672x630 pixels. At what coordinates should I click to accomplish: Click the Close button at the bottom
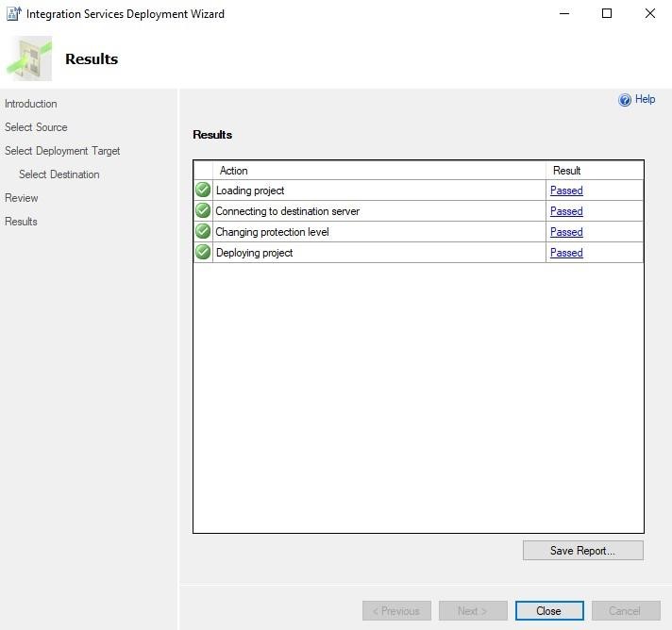pos(549,611)
